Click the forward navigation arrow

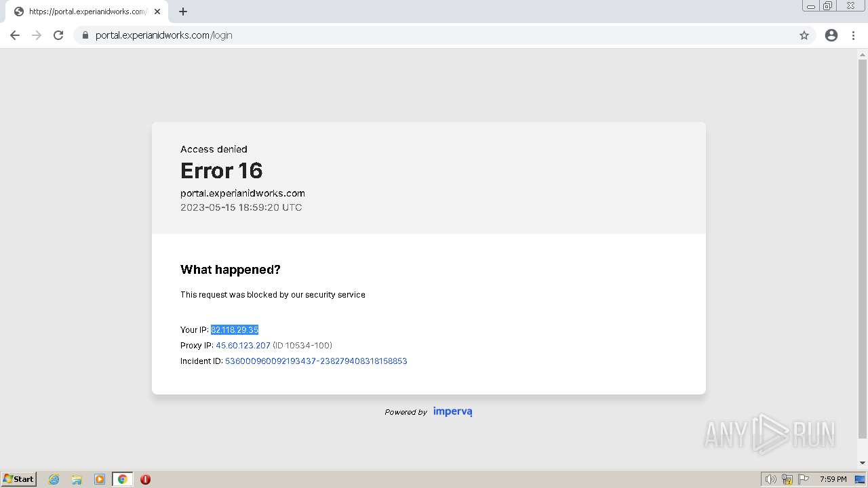(x=37, y=35)
